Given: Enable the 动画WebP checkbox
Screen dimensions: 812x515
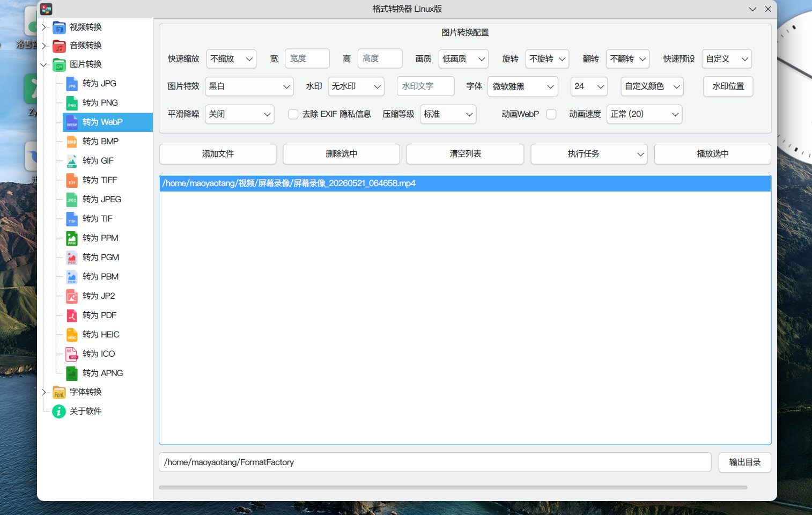Looking at the screenshot, I should click(x=551, y=114).
